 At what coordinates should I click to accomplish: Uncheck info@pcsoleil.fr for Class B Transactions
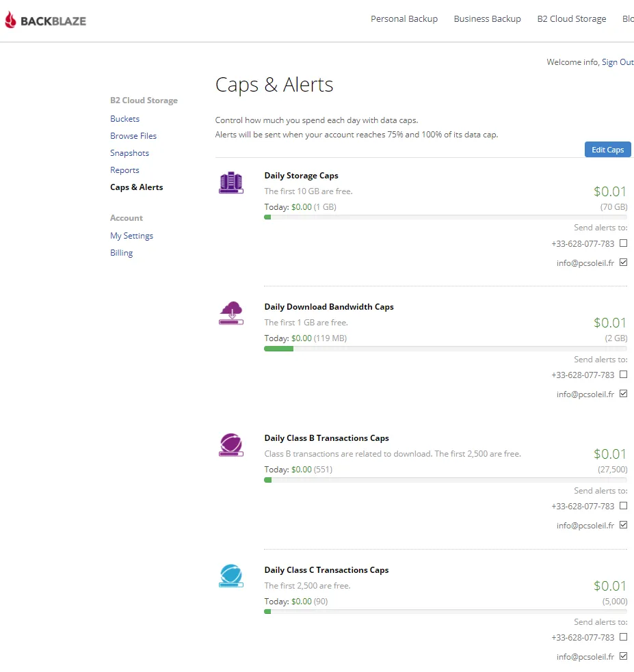[623, 525]
